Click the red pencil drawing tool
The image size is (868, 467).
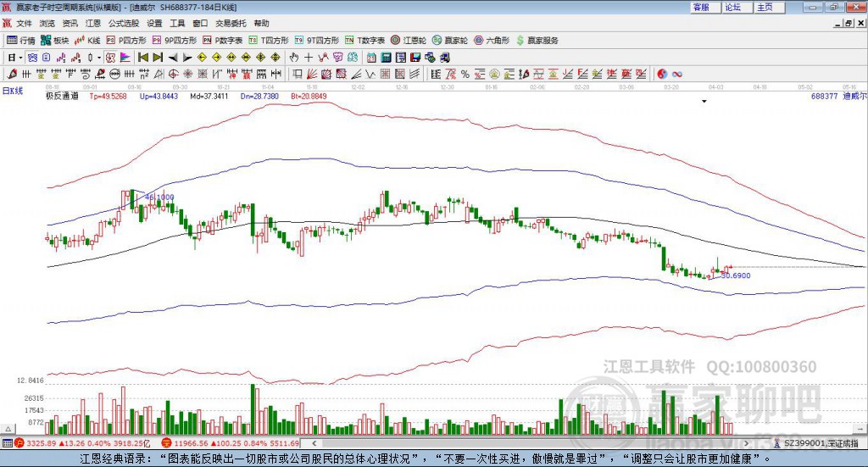pyautogui.click(x=12, y=74)
